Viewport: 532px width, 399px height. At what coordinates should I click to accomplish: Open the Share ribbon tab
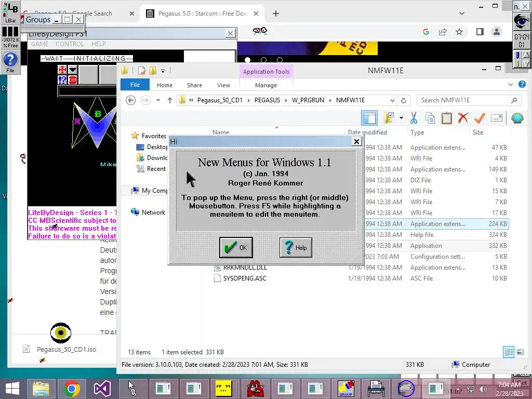click(x=194, y=85)
